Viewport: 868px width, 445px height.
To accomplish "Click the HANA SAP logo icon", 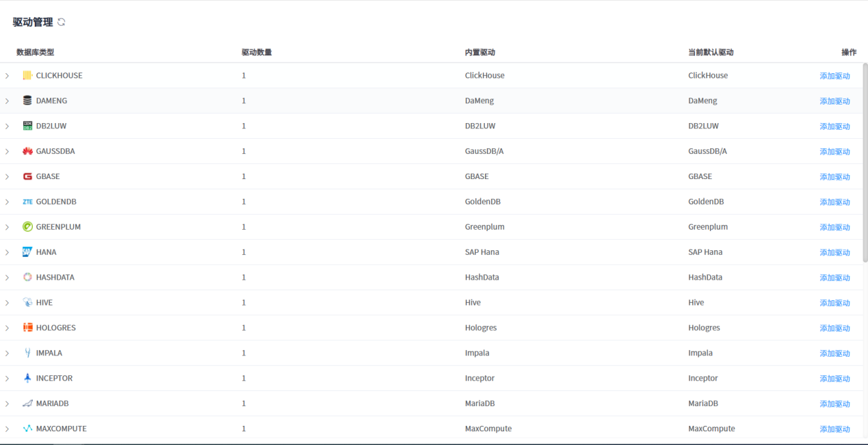I will 27,252.
